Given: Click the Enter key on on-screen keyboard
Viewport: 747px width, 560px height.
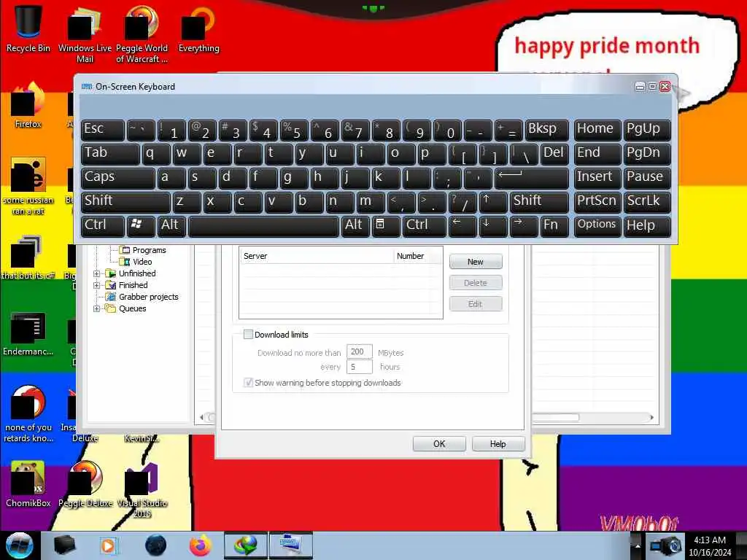Looking at the screenshot, I should coord(532,178).
